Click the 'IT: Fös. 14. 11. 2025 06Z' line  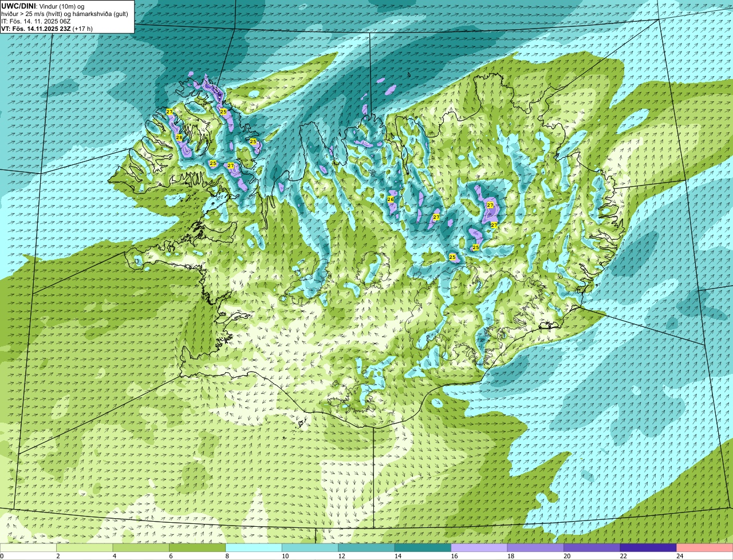pyautogui.click(x=36, y=21)
